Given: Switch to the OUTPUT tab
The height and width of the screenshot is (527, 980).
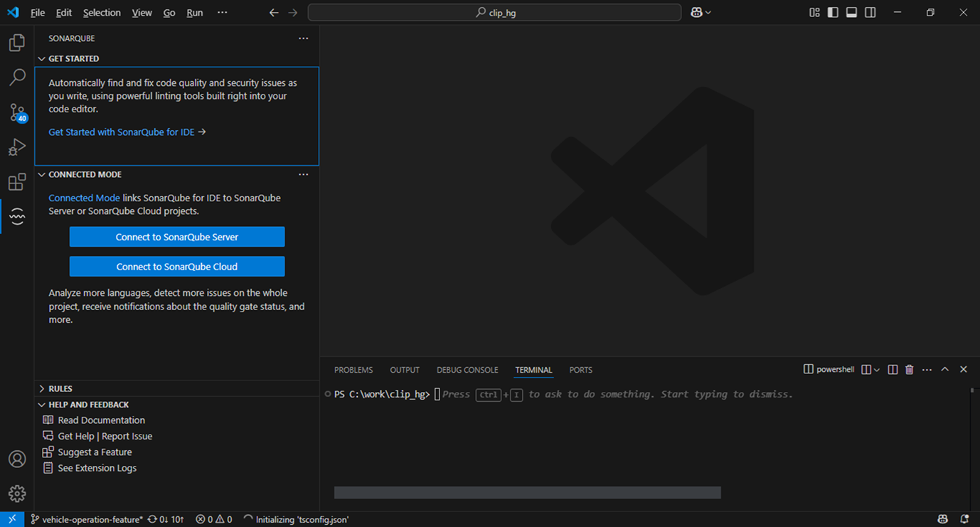Looking at the screenshot, I should (405, 370).
